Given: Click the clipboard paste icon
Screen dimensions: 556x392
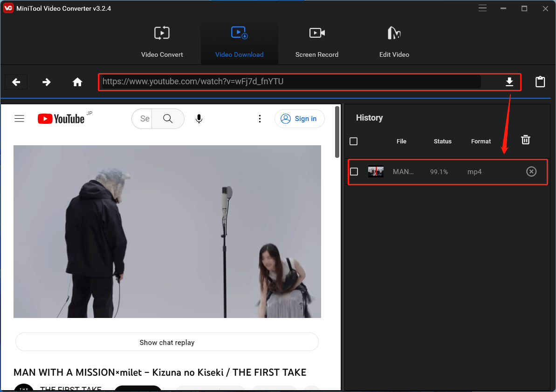Looking at the screenshot, I should coord(540,82).
